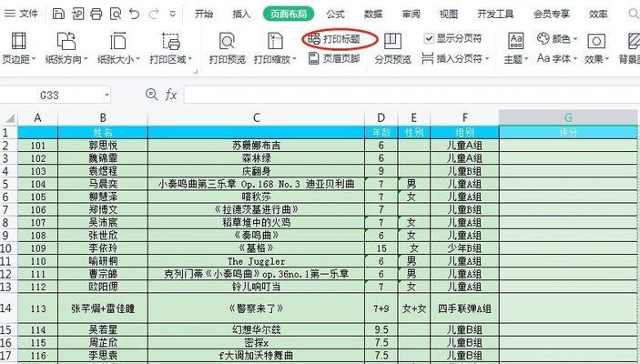The height and width of the screenshot is (364, 640).
Task: Click the Save icon
Action: click(x=58, y=14)
